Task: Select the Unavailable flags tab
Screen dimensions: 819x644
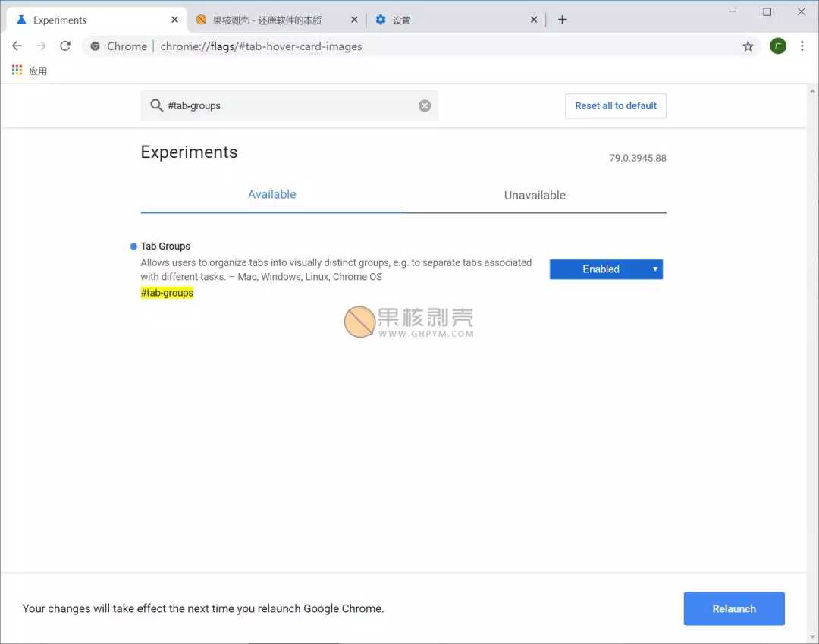Action: 535,196
